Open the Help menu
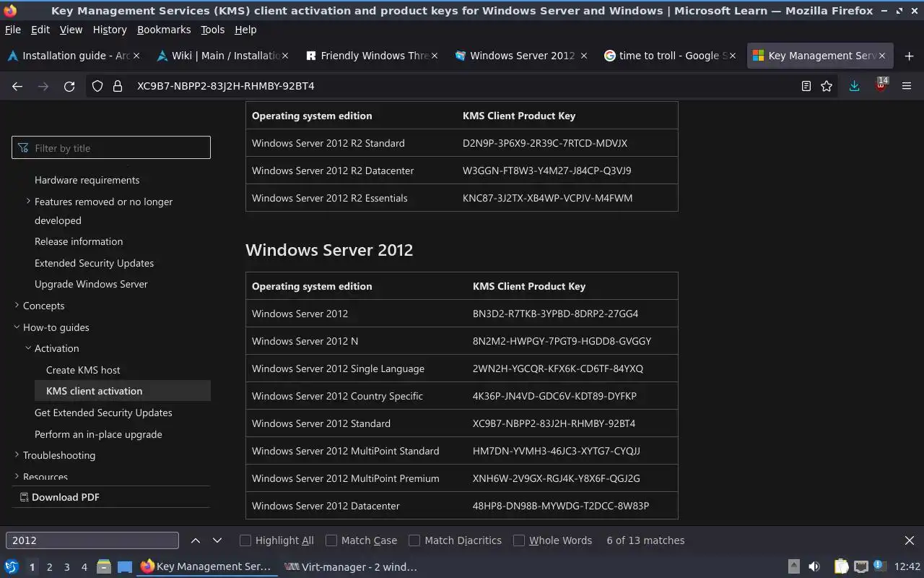This screenshot has height=578, width=924. click(245, 30)
